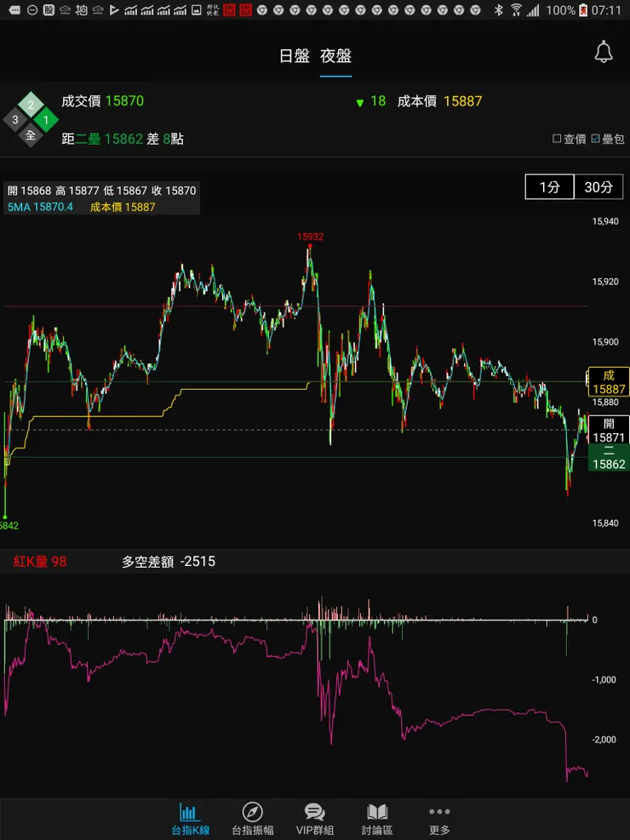Select diamond selector number 1
The height and width of the screenshot is (840, 630).
(46, 120)
